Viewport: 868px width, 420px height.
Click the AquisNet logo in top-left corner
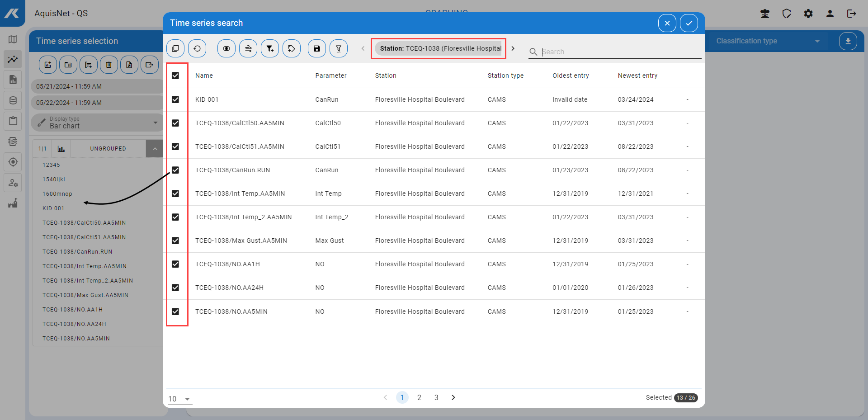tap(12, 13)
